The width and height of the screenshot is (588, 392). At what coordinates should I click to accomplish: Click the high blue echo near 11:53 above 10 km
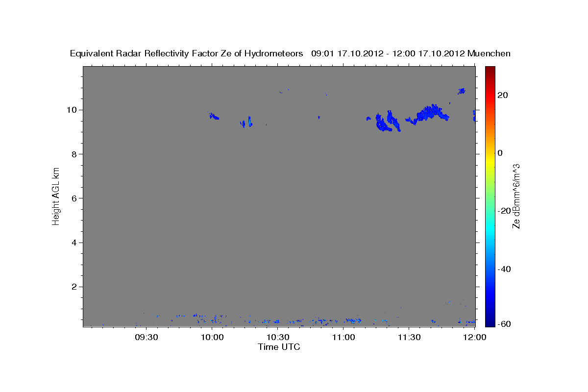461,91
